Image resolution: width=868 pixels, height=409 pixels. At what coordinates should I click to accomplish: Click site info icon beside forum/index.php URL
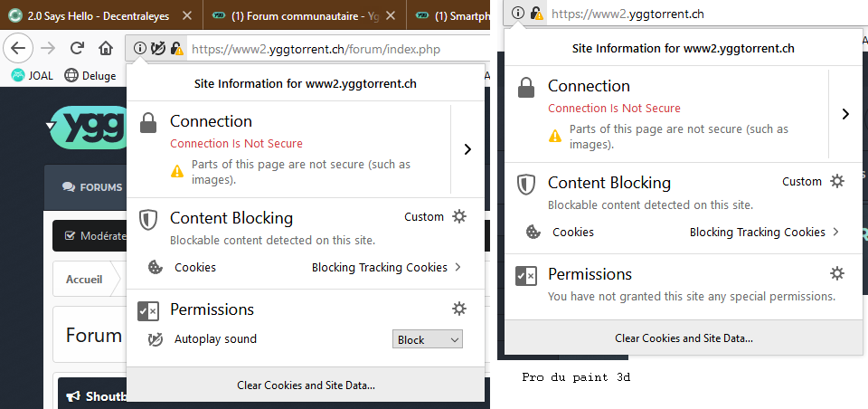pos(140,49)
